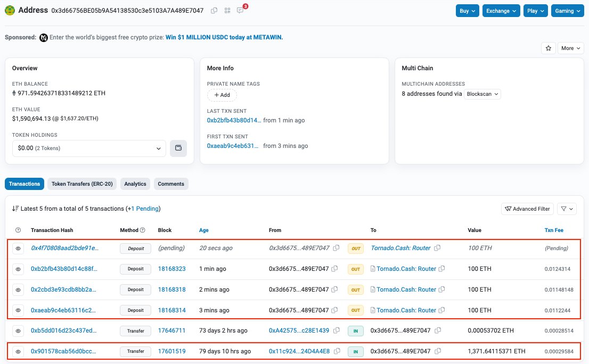The height and width of the screenshot is (364, 589).
Task: Preview transaction 0xaeab9c4eb63116c2 with eye icon
Action: pos(18,310)
